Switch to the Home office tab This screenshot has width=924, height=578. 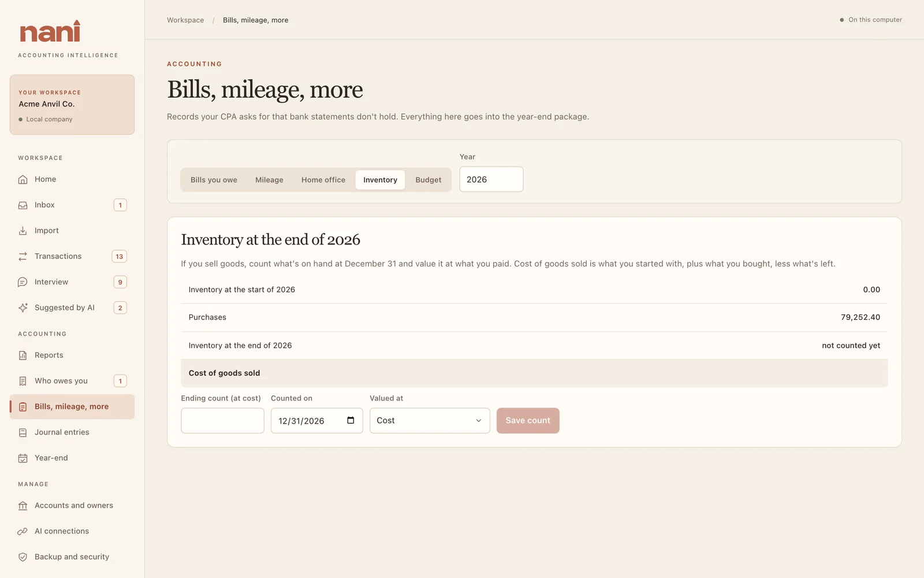(x=323, y=180)
